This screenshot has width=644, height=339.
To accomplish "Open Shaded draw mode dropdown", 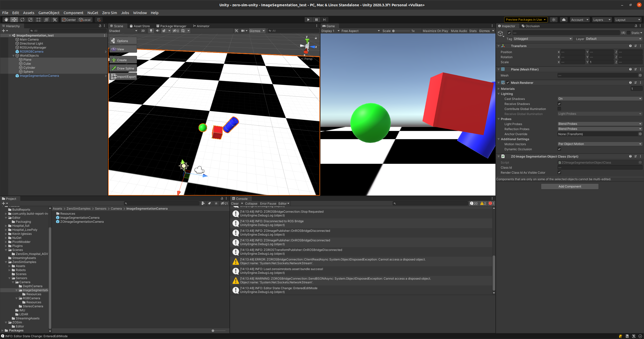I will point(123,31).
